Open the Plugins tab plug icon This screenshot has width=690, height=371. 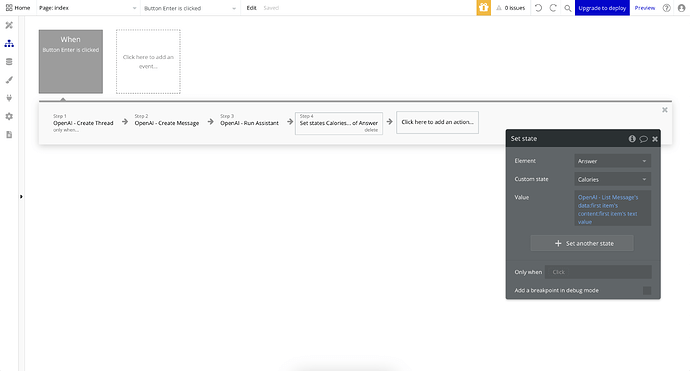(x=9, y=98)
